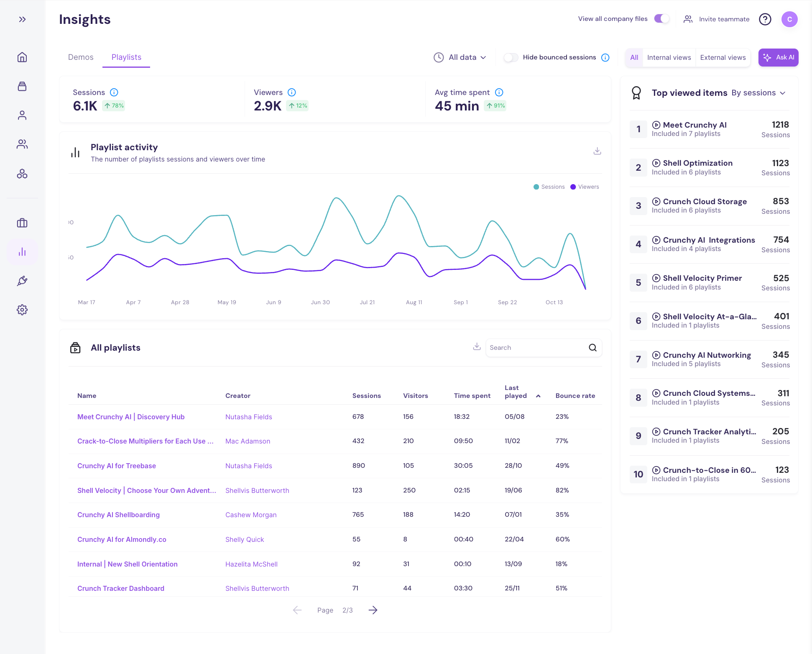Expand the sidebar with double chevron icon
The width and height of the screenshot is (812, 654).
point(22,19)
